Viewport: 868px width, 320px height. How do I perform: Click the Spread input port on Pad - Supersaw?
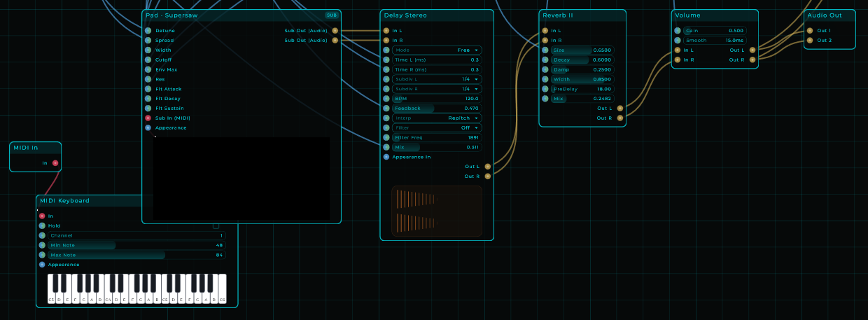(x=148, y=41)
